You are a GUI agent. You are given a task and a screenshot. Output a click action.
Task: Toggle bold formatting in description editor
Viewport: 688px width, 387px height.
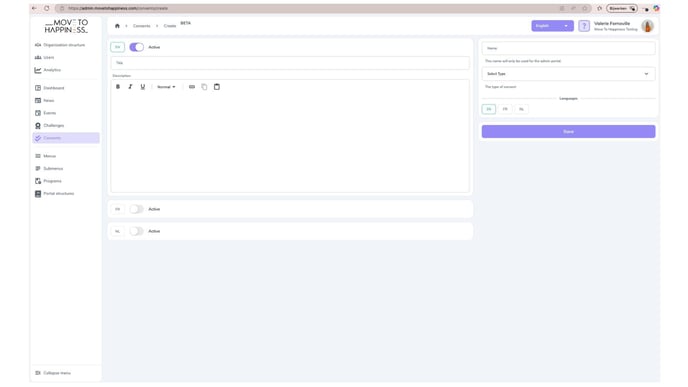(118, 87)
